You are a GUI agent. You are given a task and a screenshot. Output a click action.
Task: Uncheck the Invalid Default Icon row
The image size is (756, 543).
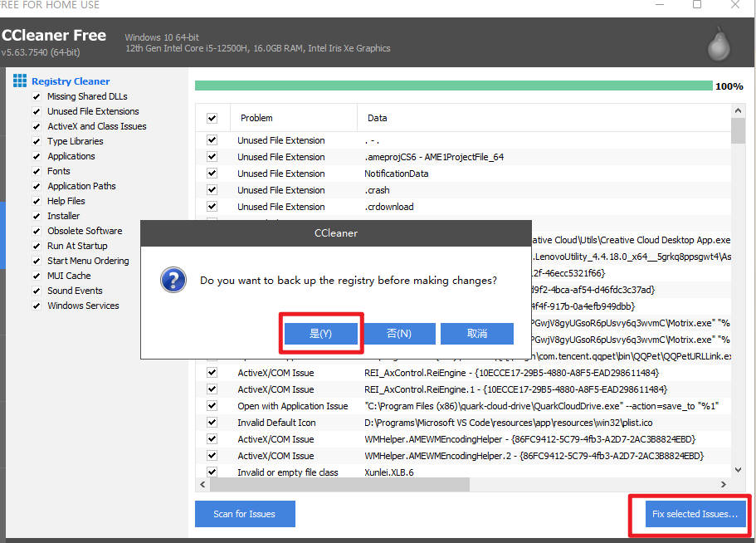point(212,423)
